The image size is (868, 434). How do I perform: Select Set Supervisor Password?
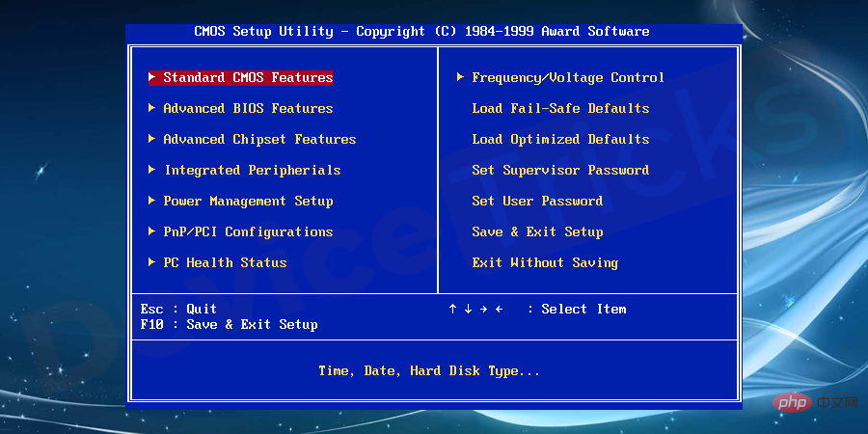[560, 171]
